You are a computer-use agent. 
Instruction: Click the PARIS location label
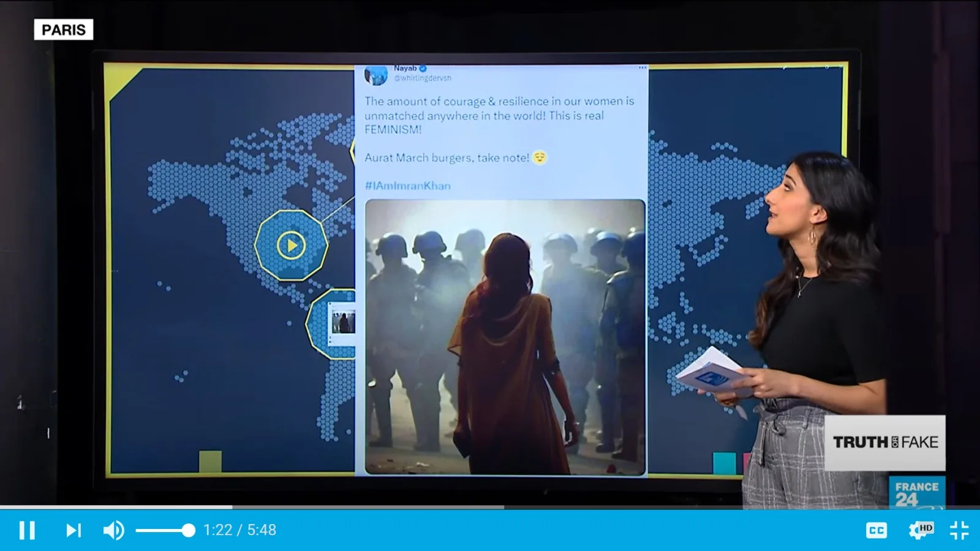[64, 29]
